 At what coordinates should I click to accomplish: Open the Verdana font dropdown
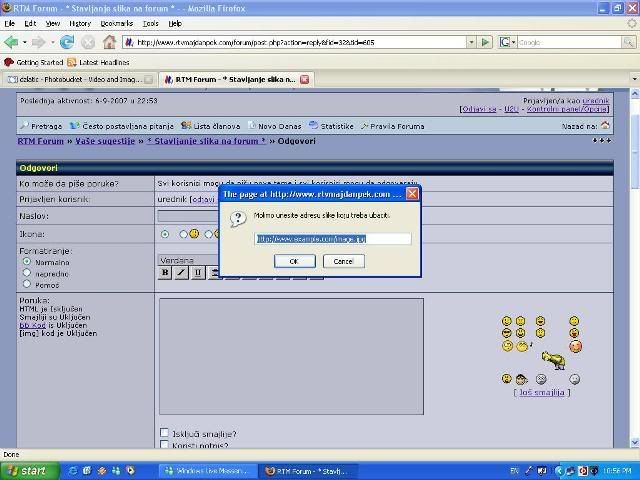(x=189, y=260)
